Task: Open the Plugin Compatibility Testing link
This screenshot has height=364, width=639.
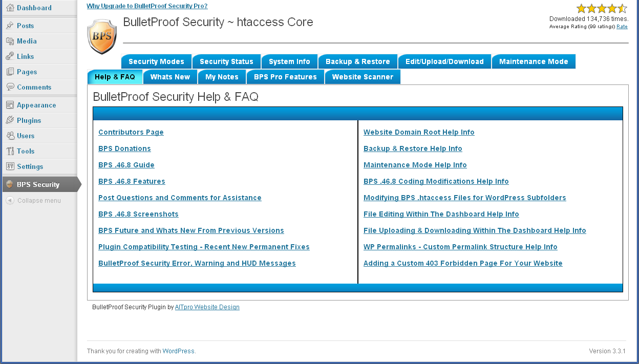Action: 204,247
